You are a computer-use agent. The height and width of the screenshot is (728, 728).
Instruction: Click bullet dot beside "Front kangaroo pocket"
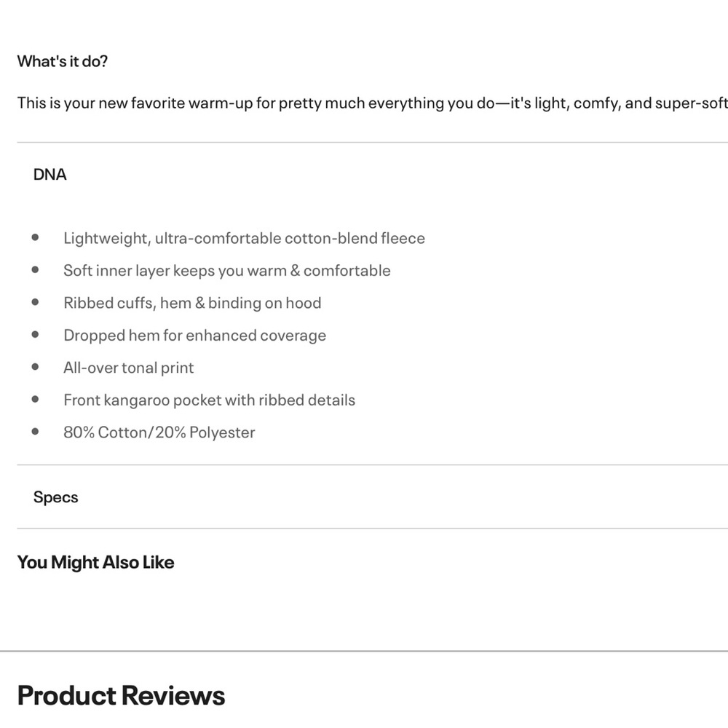click(x=35, y=399)
